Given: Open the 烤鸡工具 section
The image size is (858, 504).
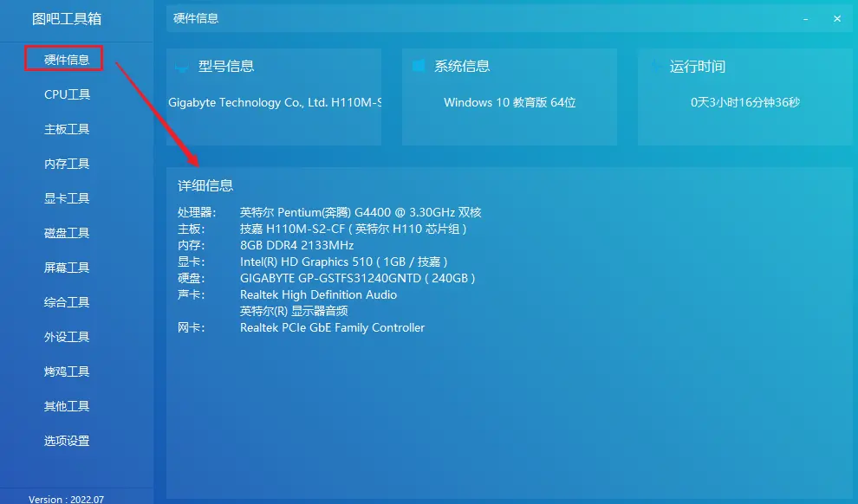Looking at the screenshot, I should tap(67, 371).
